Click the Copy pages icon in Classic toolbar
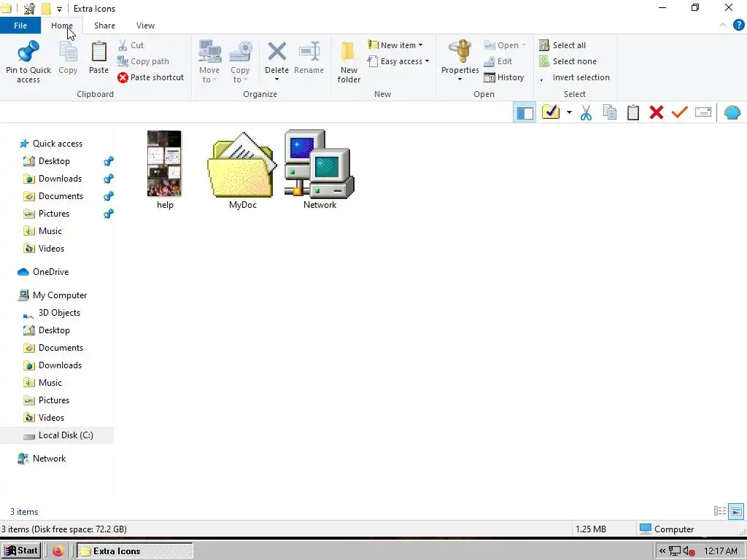This screenshot has height=560, width=747. pos(610,112)
